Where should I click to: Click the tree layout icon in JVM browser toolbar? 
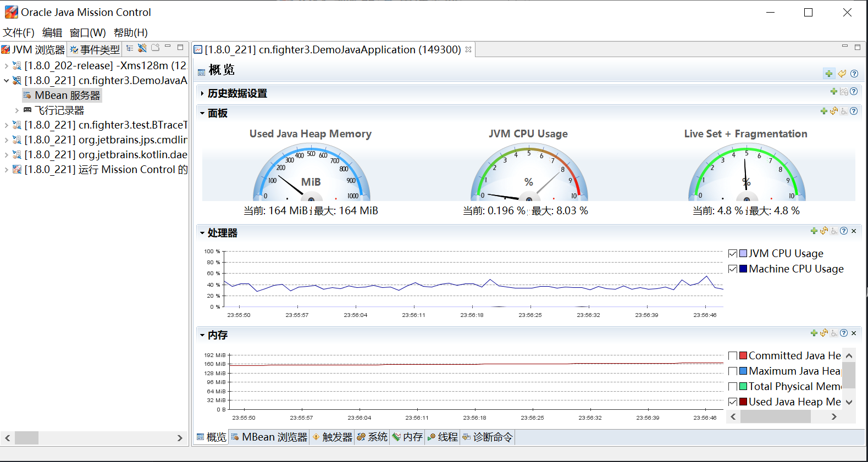(130, 48)
